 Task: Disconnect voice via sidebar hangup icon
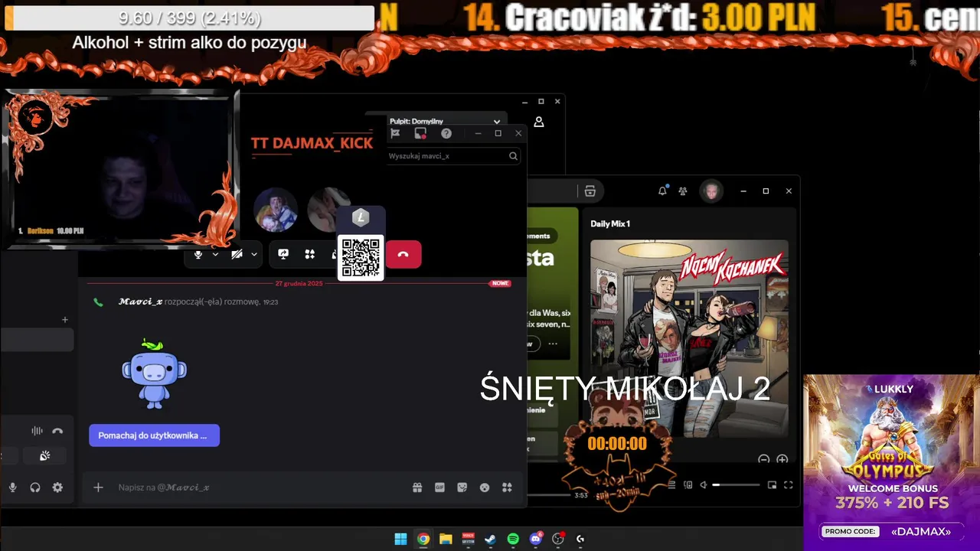coord(57,431)
